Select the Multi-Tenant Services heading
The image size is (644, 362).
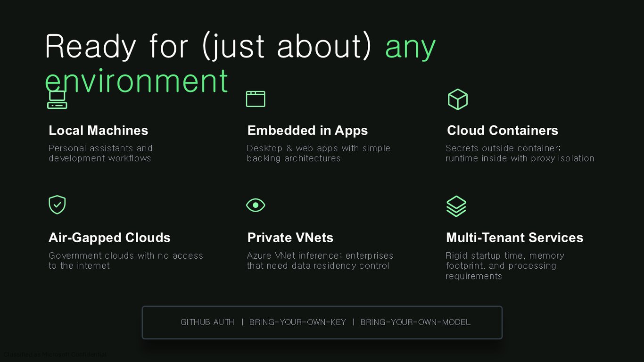tap(515, 238)
